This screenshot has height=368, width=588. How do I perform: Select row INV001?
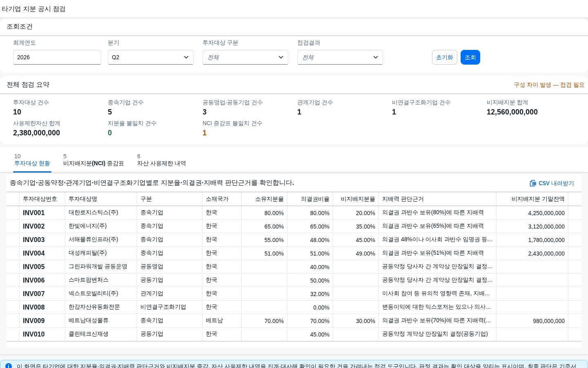[x=294, y=213]
